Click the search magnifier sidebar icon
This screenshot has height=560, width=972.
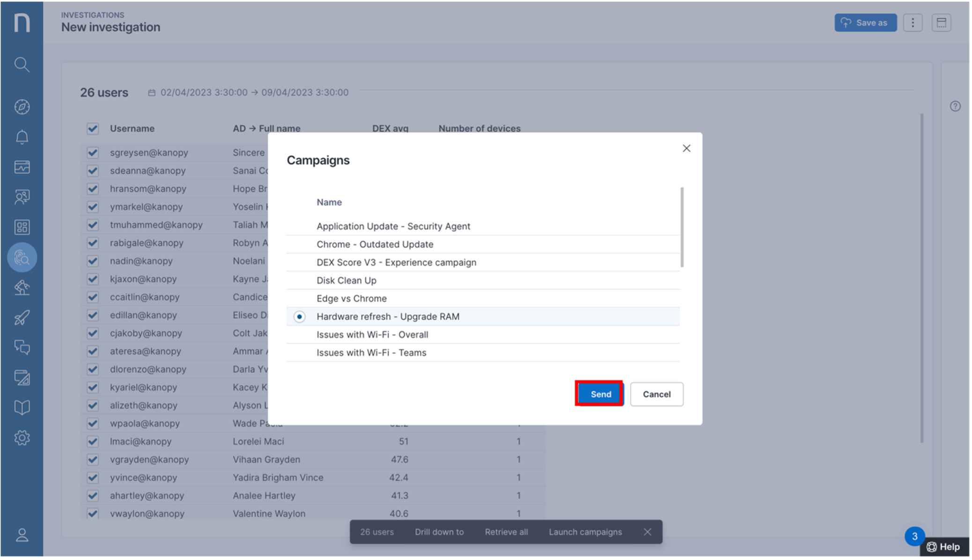tap(22, 64)
